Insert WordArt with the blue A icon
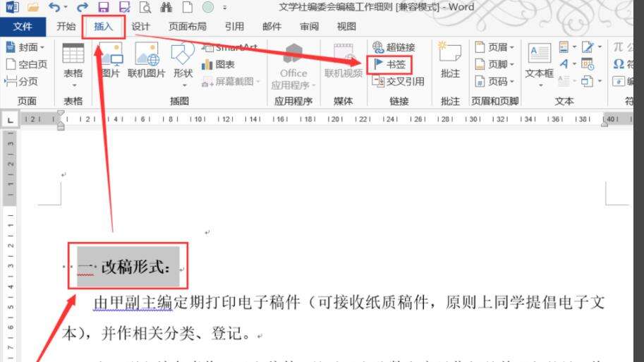This screenshot has height=362, width=644. (x=564, y=64)
